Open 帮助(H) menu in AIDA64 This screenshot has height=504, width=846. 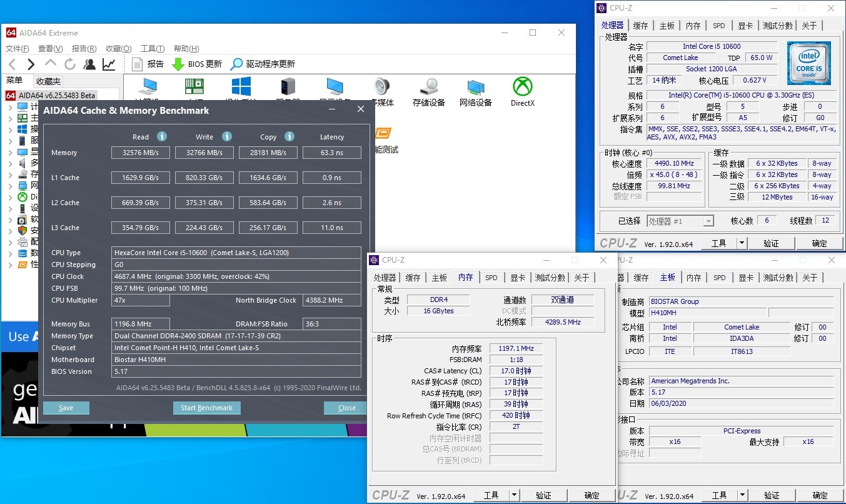[x=186, y=49]
